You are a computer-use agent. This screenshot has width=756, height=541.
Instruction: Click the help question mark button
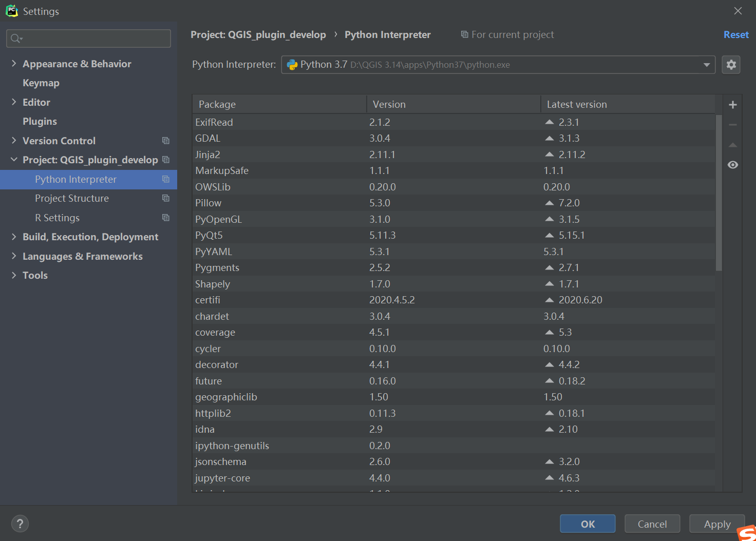pyautogui.click(x=20, y=524)
